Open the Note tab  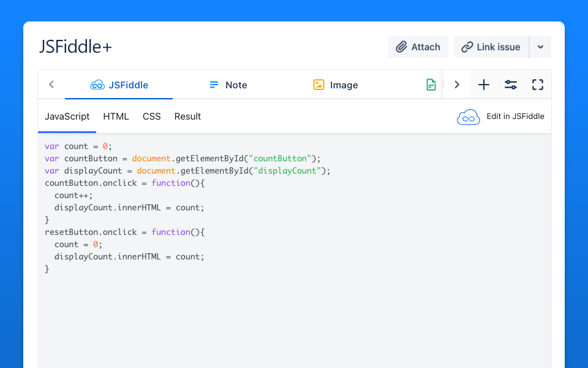tap(228, 85)
